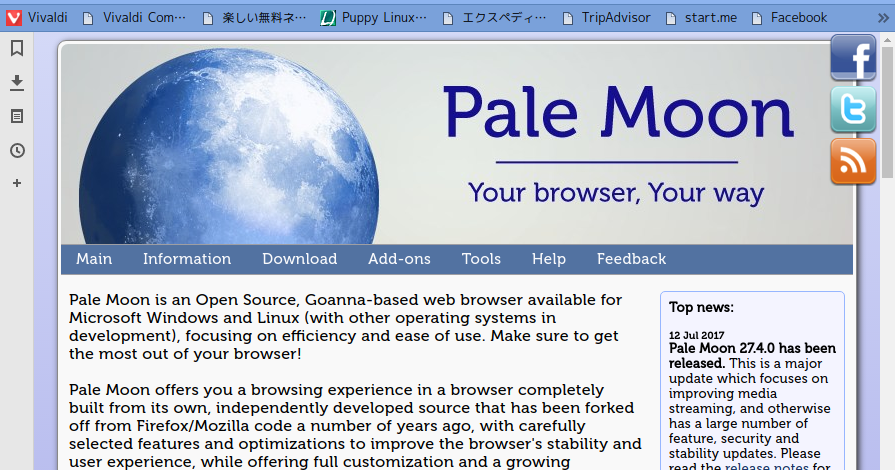
Task: Open the Downloads panel icon in sidebar
Action: tap(17, 82)
